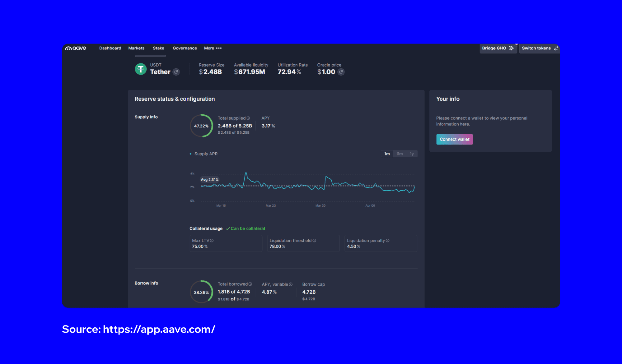The image size is (622, 364).
Task: Click the Aave logo
Action: pyautogui.click(x=76, y=48)
